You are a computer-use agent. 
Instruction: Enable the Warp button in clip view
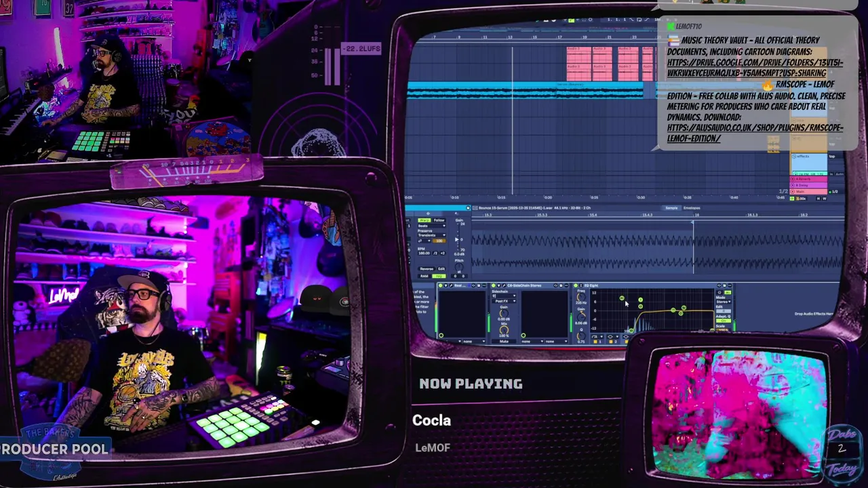point(425,220)
